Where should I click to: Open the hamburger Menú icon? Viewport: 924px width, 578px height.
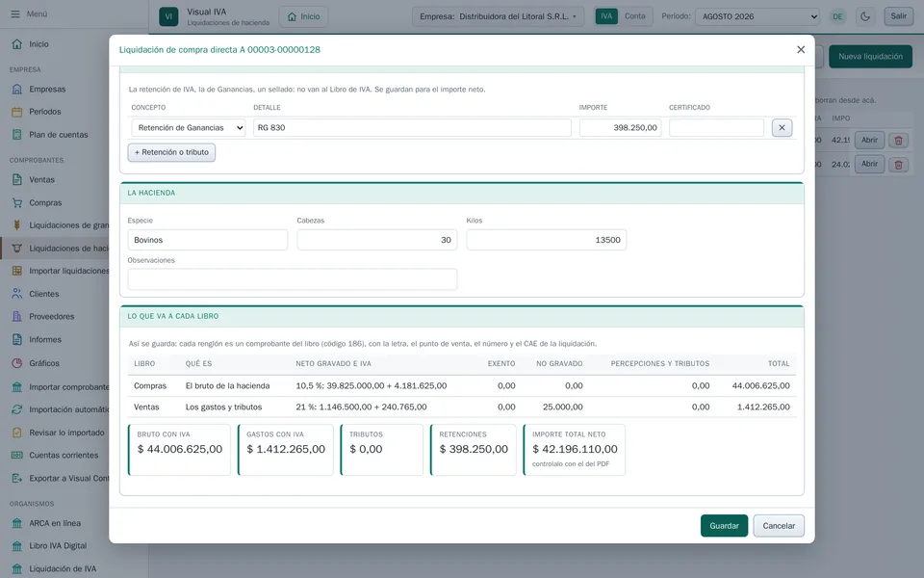coord(15,13)
